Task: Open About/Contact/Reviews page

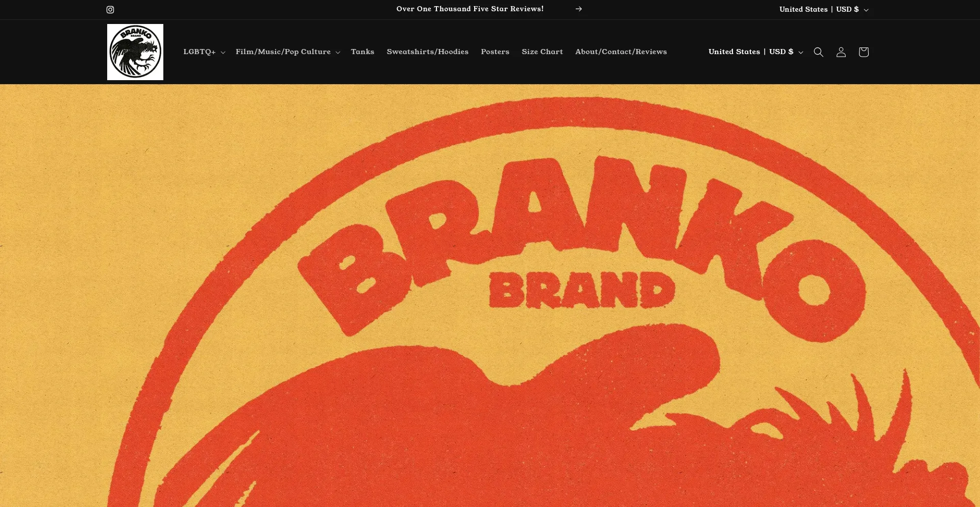Action: point(621,52)
